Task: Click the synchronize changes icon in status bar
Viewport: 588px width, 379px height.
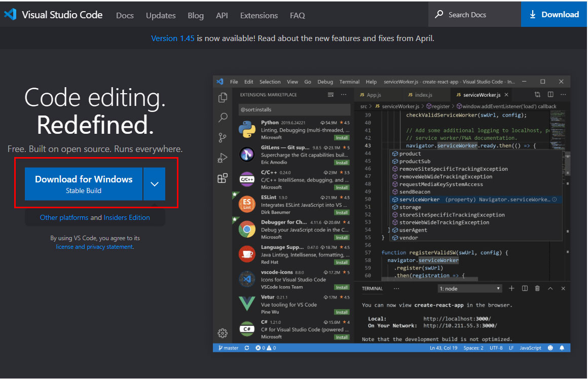Action: pyautogui.click(x=247, y=348)
